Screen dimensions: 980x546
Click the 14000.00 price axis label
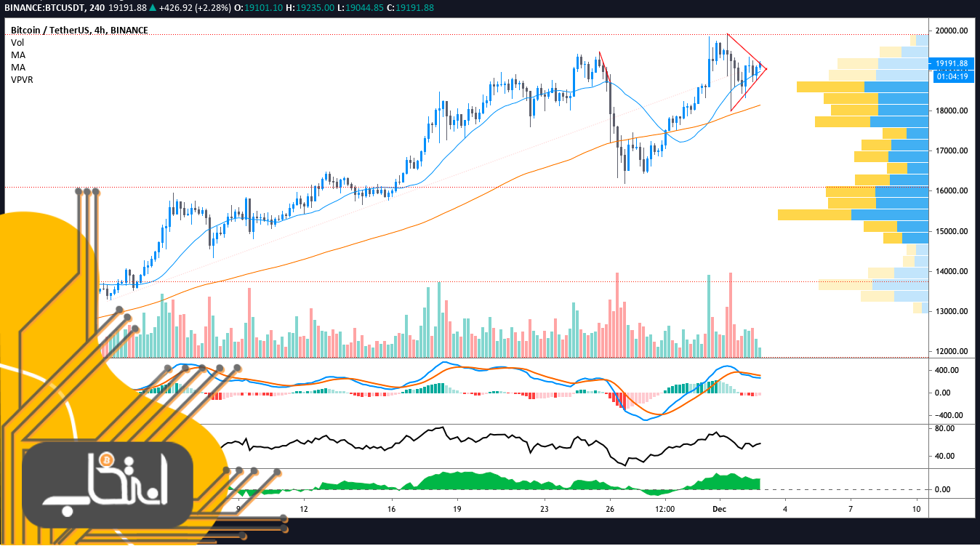coord(952,271)
